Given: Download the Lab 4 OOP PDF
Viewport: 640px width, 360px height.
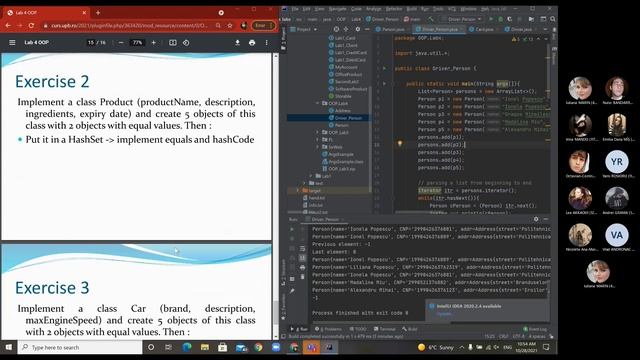Looking at the screenshot, I should pyautogui.click(x=237, y=42).
